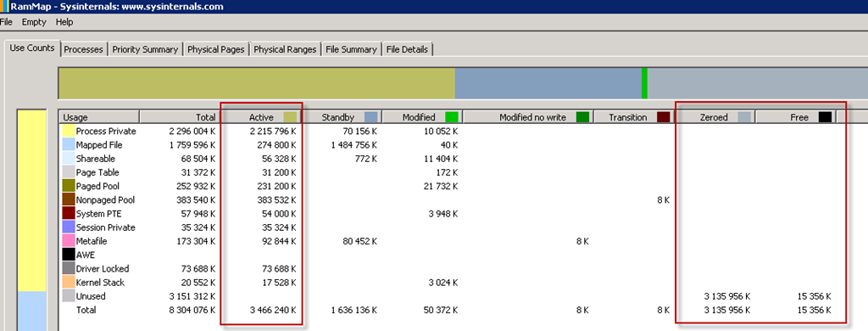Viewport: 868px width, 331px height.
Task: Click the Session Private purple legend icon
Action: pos(68,227)
